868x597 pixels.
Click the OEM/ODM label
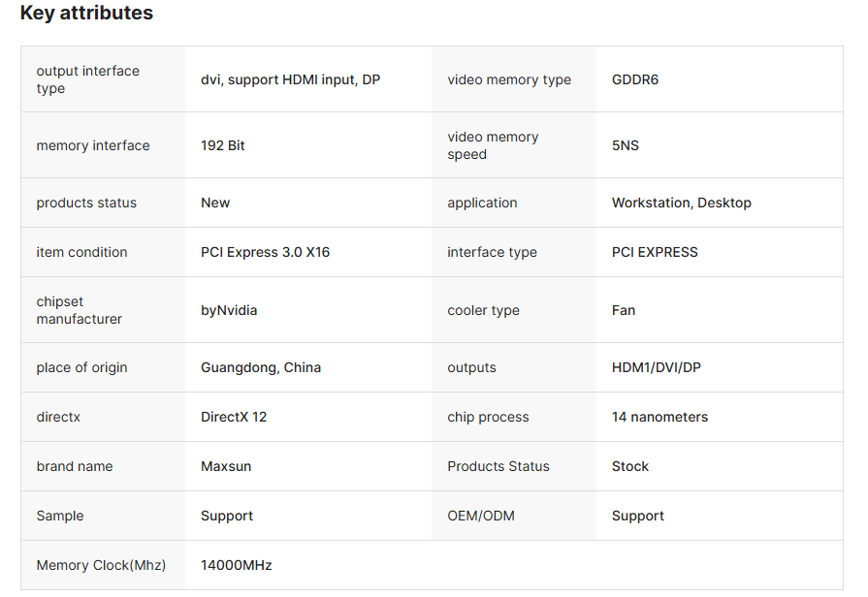pos(480,516)
